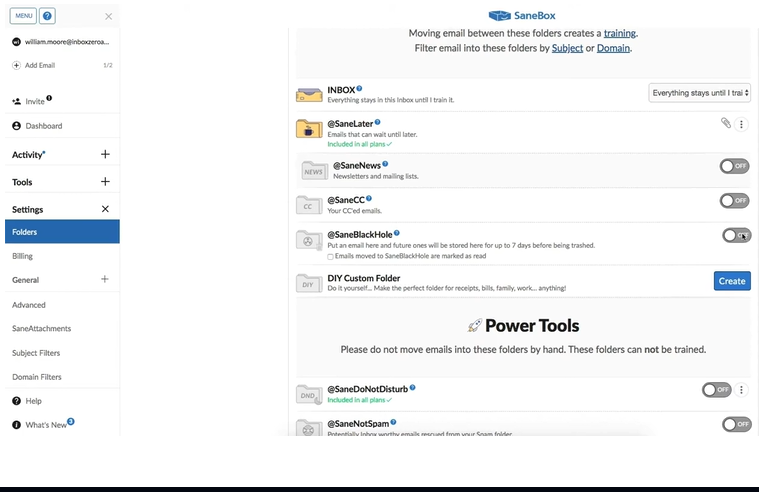Image resolution: width=759 pixels, height=492 pixels.
Task: Click the @SaneBlackHole info tooltip icon
Action: click(x=396, y=233)
